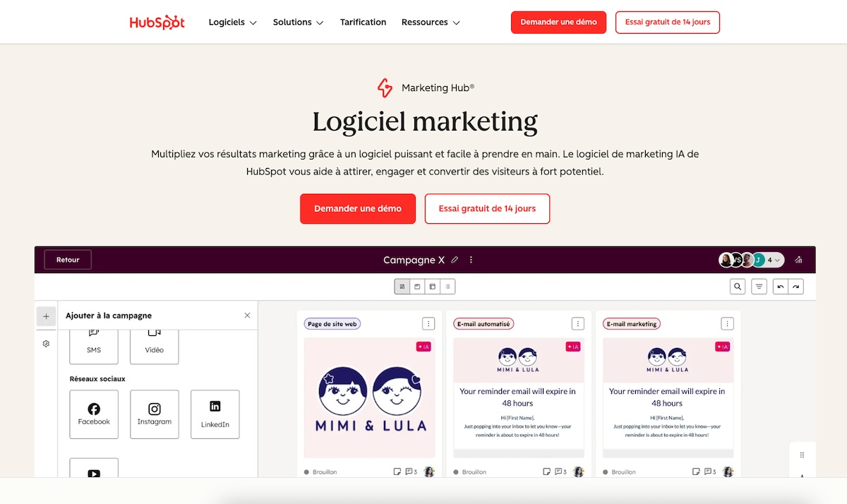Screen dimensions: 847x504
Task: Open the Ressources dropdown
Action: 431,22
